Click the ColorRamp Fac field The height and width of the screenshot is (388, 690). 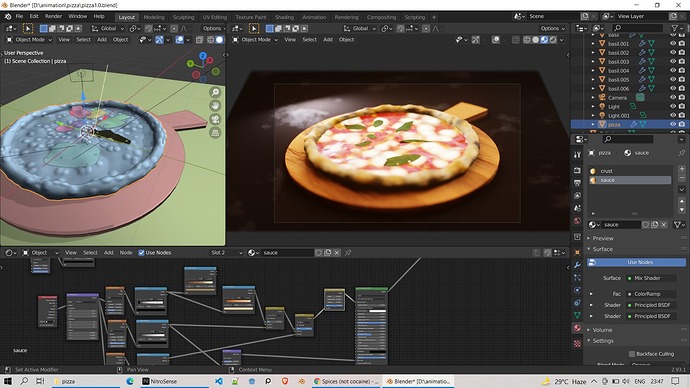pyautogui.click(x=651, y=294)
